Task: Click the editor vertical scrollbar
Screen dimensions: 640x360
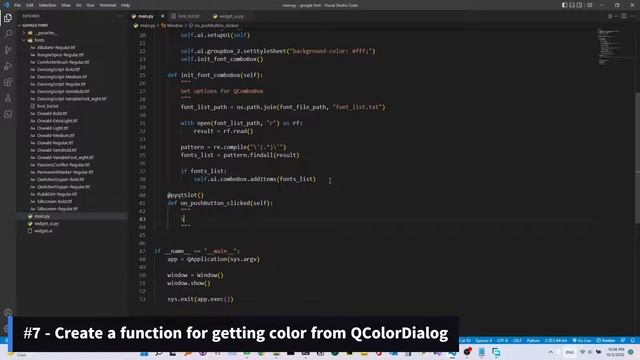Action: [x=637, y=158]
